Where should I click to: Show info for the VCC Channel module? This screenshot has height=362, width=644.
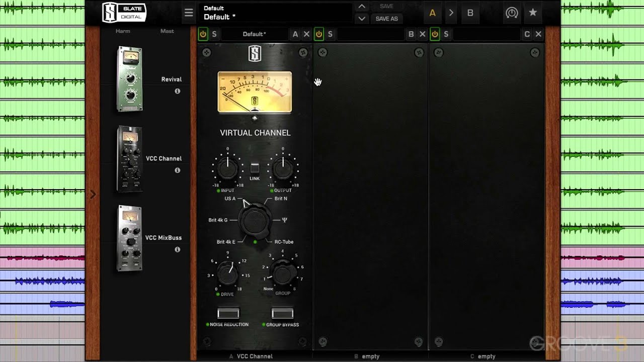177,170
